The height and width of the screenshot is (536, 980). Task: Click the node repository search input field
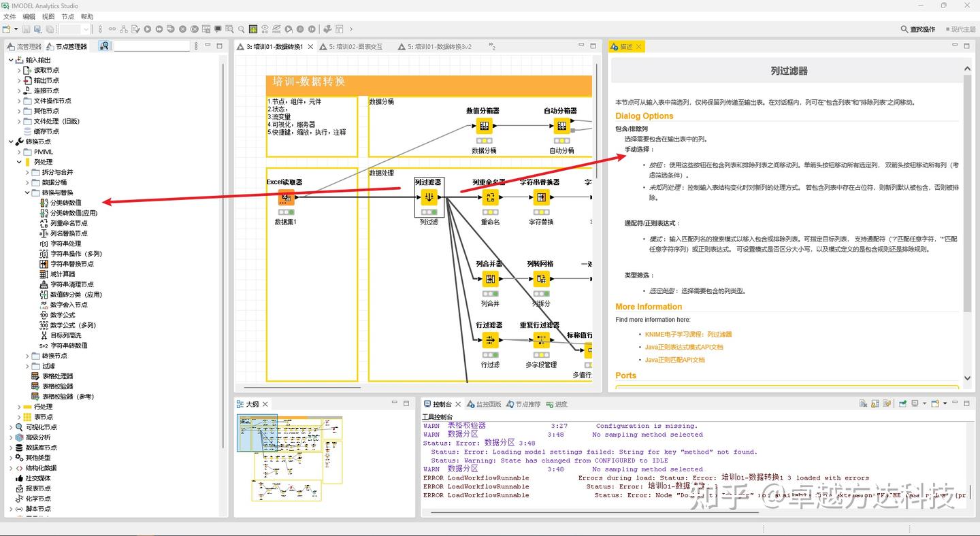pos(152,46)
